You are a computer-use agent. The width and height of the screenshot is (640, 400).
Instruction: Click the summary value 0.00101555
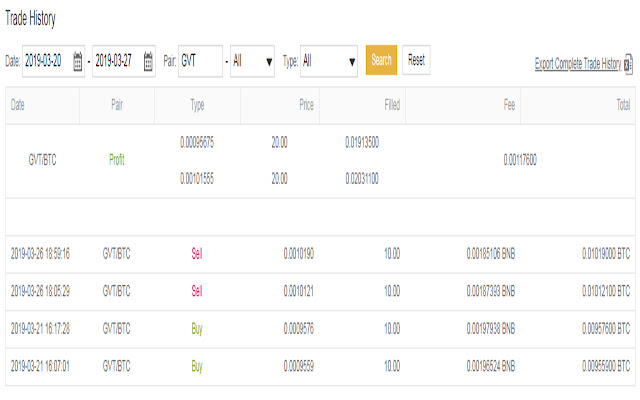(197, 178)
